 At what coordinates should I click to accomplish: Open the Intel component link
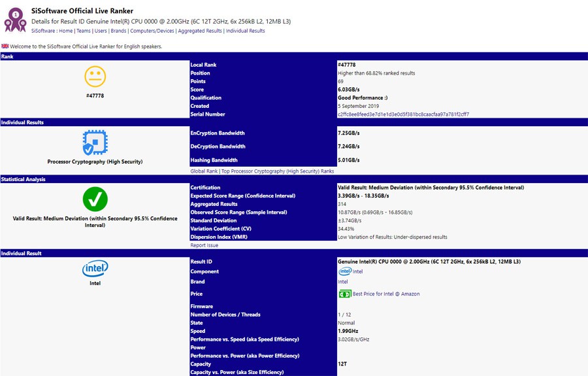tap(358, 271)
